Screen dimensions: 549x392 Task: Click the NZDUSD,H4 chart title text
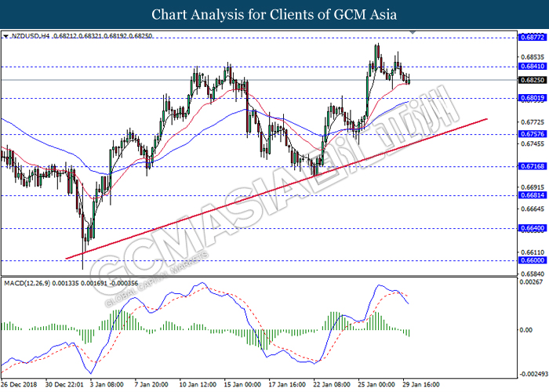(31, 36)
